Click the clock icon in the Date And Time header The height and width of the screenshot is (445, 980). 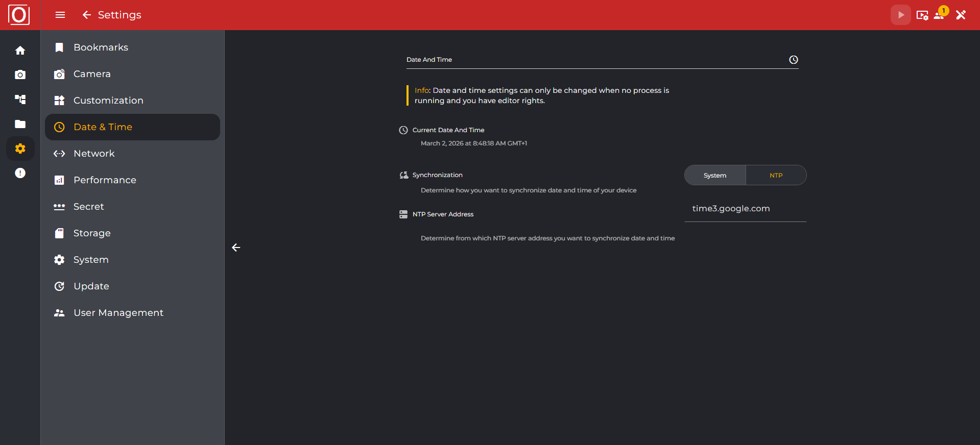tap(793, 60)
